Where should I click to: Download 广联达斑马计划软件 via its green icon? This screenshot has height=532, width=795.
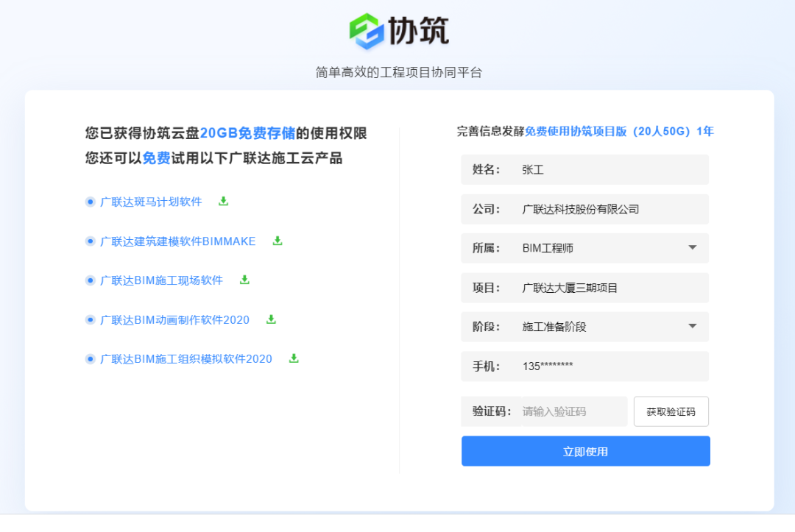[x=223, y=201]
